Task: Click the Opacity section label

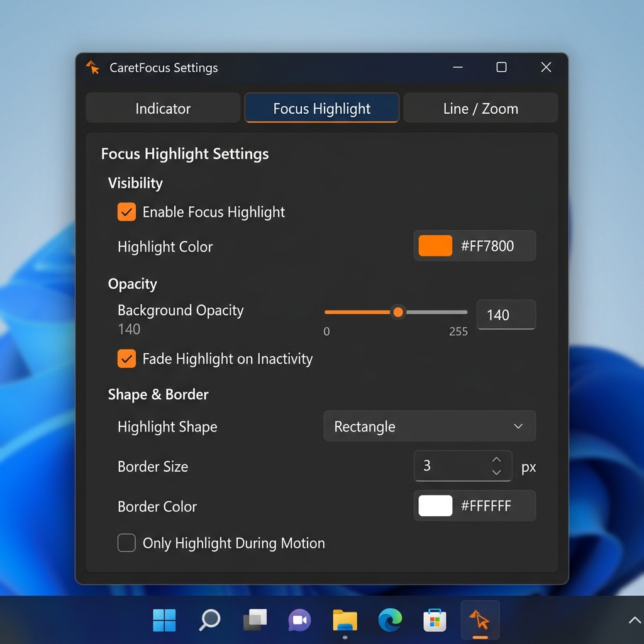Action: [132, 284]
